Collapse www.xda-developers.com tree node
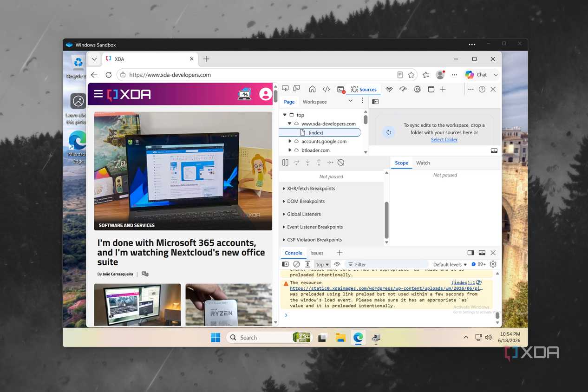The image size is (588, 392). (x=290, y=124)
